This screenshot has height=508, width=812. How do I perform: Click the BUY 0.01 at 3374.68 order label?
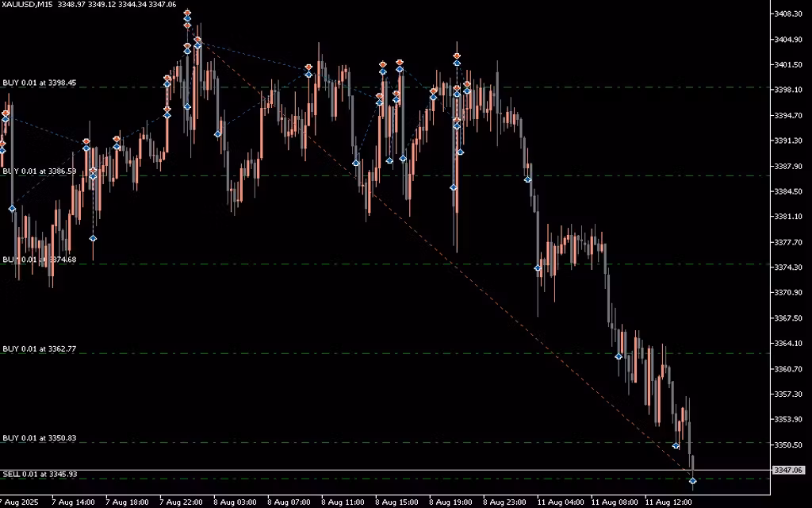click(40, 260)
